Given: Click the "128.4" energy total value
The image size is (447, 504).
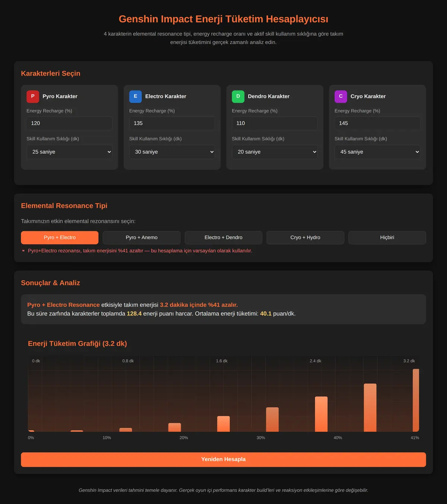Looking at the screenshot, I should click(x=134, y=314).
